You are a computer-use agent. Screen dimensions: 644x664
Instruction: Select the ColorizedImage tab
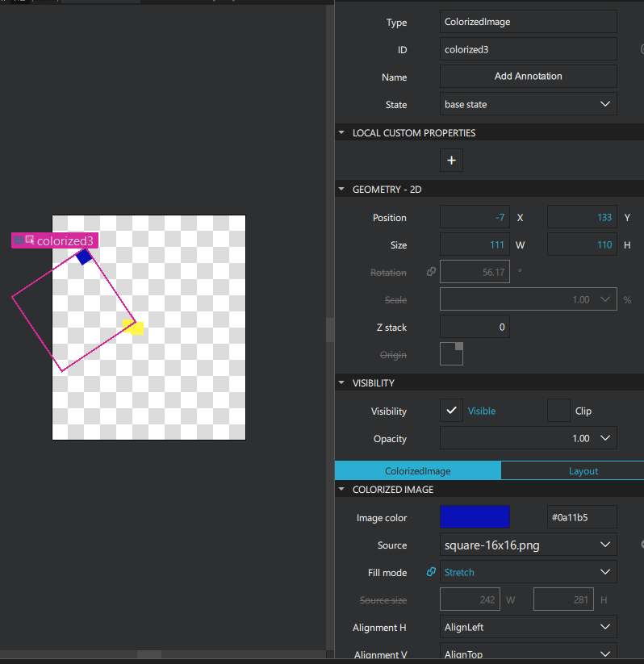click(417, 471)
